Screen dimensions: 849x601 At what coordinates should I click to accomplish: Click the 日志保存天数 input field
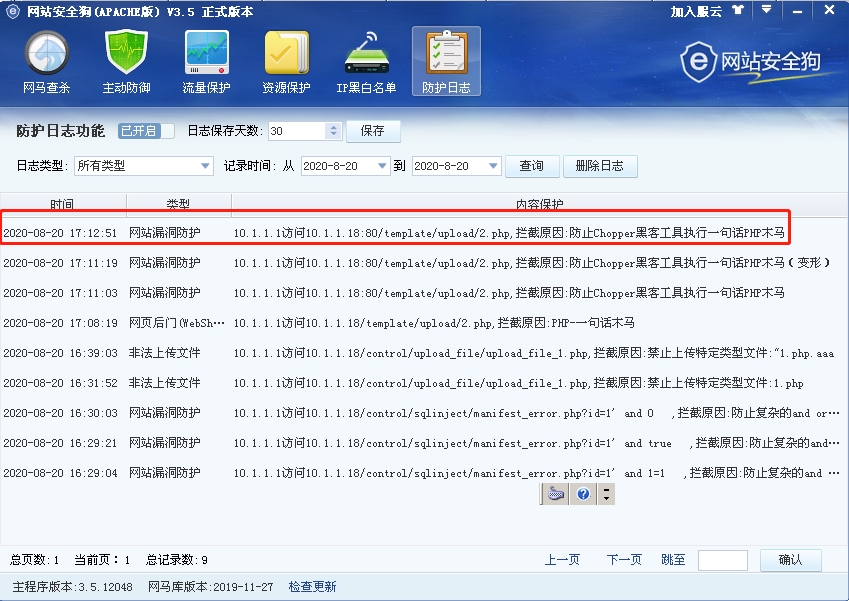coord(297,131)
